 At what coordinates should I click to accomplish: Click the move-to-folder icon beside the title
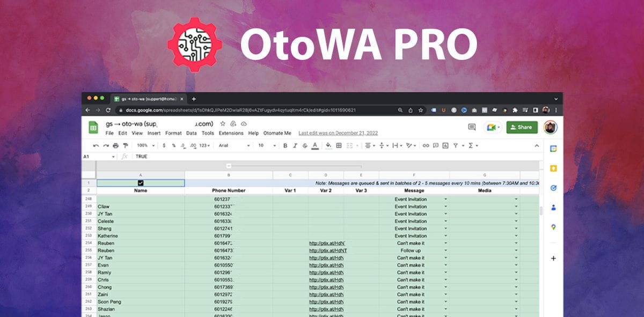click(x=233, y=123)
